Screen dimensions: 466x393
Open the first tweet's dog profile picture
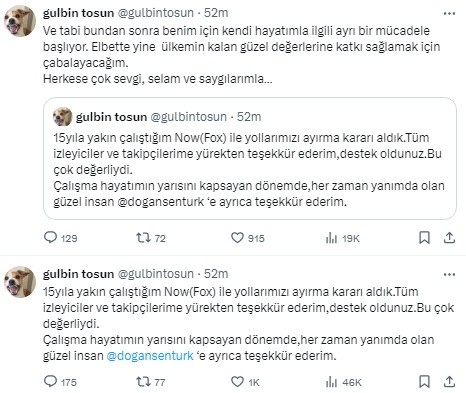coord(20,21)
